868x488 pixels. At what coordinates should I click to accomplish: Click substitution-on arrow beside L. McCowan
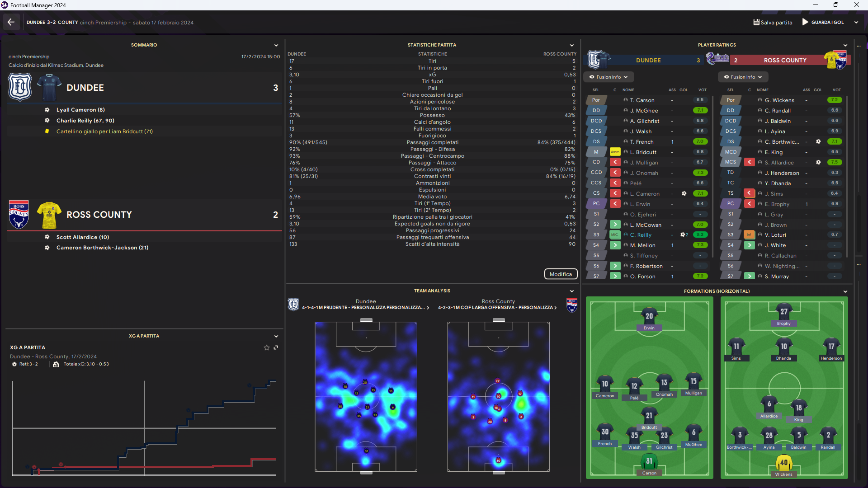615,225
